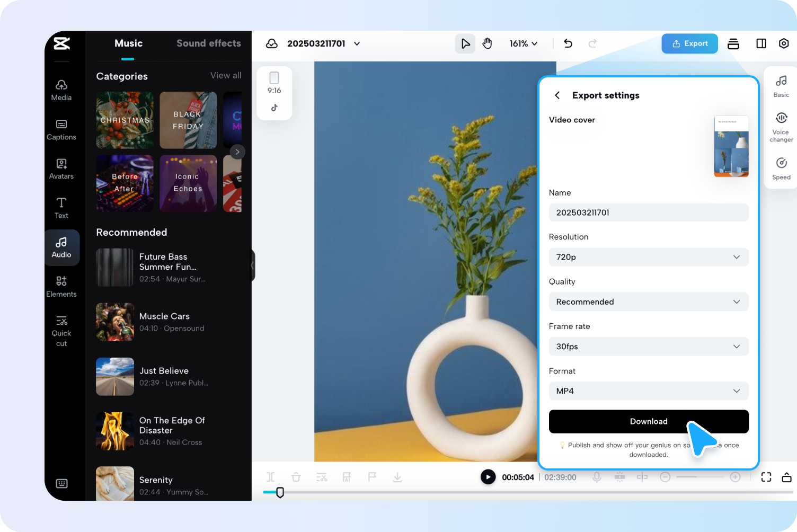Click the timeline playhead marker
This screenshot has height=532, width=797.
(280, 492)
